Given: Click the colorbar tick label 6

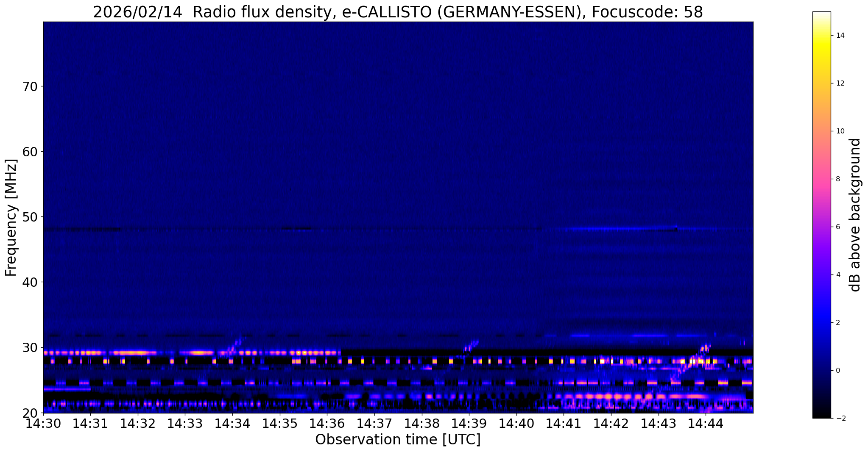Looking at the screenshot, I should coord(837,227).
